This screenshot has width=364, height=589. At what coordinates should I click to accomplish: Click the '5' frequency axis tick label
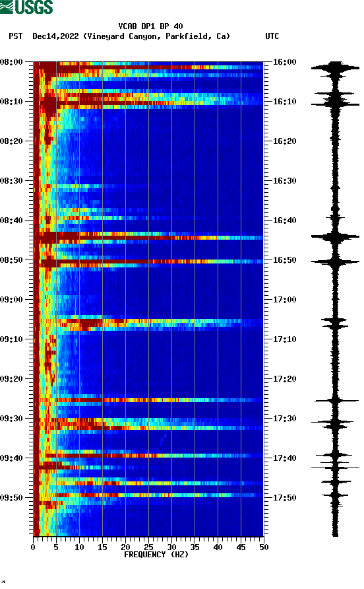click(x=56, y=547)
